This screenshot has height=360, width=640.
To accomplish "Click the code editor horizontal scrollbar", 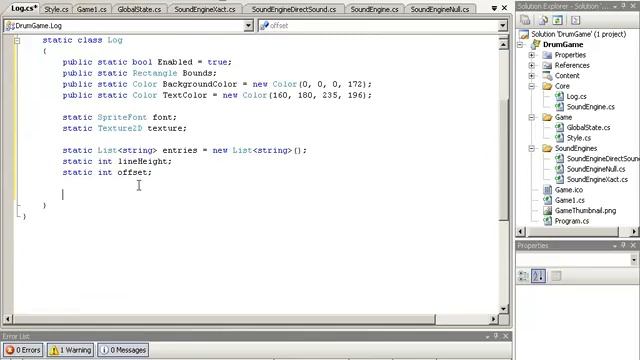I will [x=224, y=319].
